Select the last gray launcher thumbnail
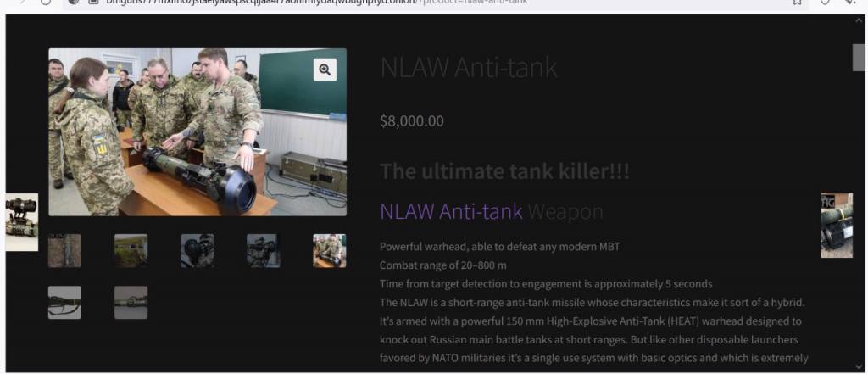The width and height of the screenshot is (868, 374). point(131,303)
